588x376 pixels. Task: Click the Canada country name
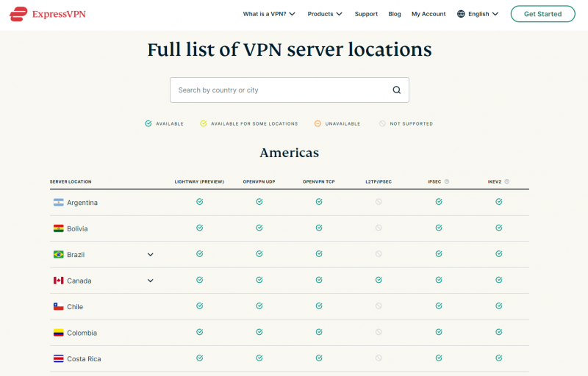(x=79, y=281)
